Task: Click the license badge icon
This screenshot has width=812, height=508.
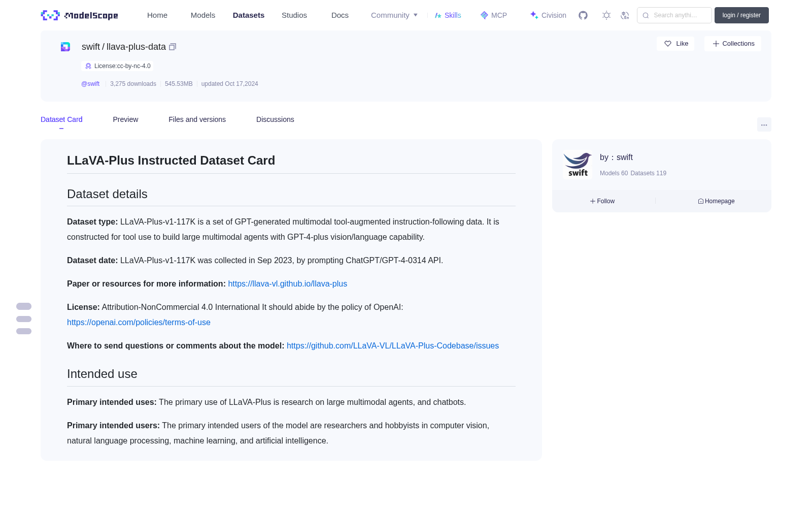Action: click(x=88, y=66)
